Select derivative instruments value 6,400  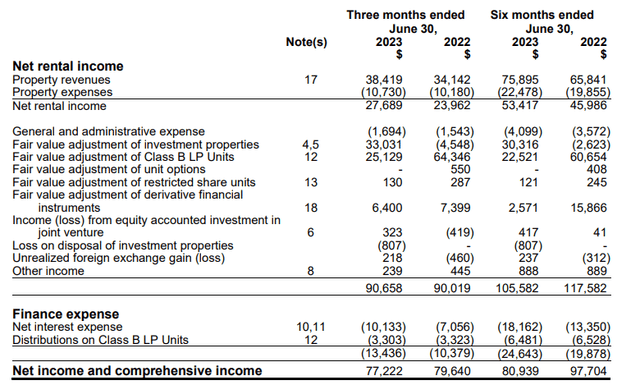(387, 208)
